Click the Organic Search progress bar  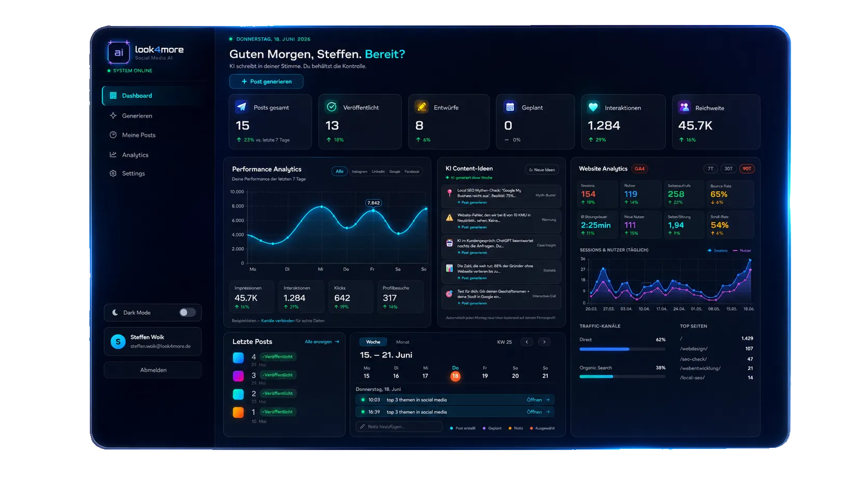pyautogui.click(x=622, y=376)
